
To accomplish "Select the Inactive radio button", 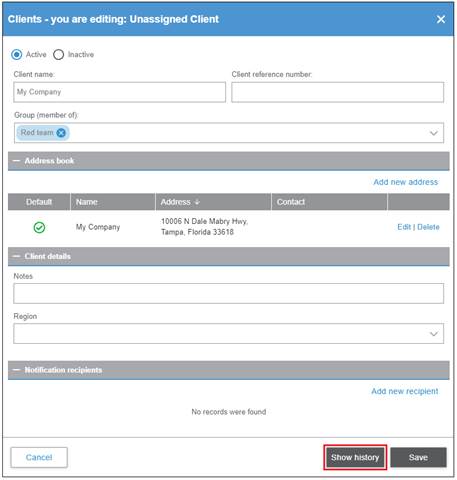I will pos(58,54).
